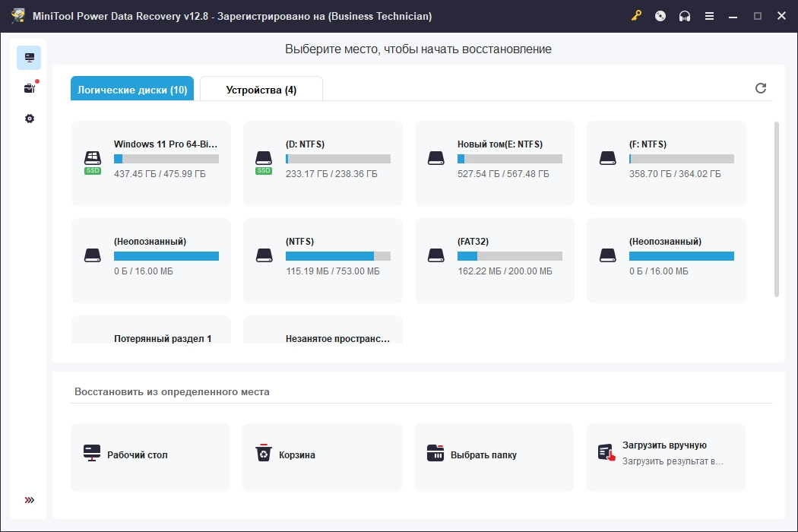Click the 437.45 ГБ / 475.99 ГБ text
Image resolution: width=798 pixels, height=532 pixels.
click(x=160, y=173)
